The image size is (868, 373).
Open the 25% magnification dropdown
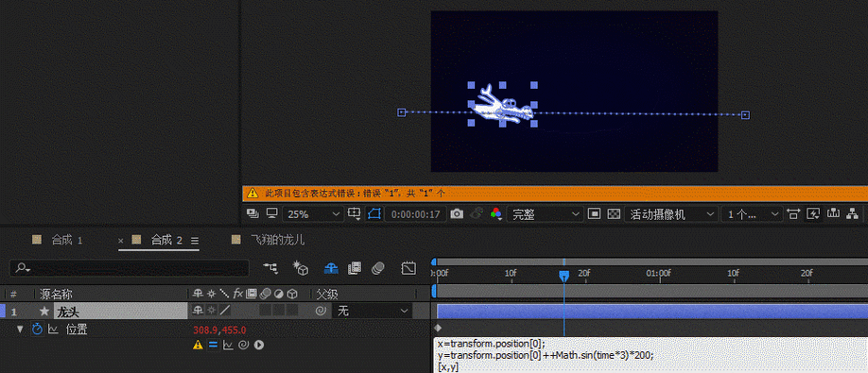(313, 214)
